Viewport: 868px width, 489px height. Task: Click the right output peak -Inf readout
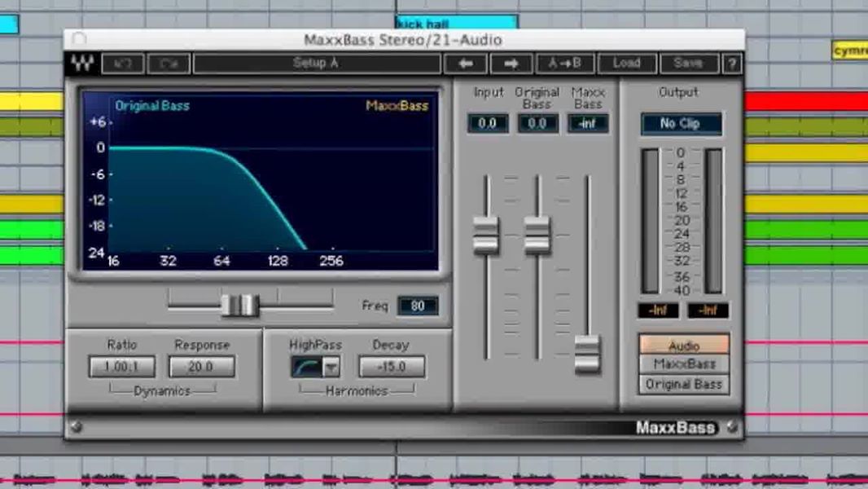click(708, 311)
